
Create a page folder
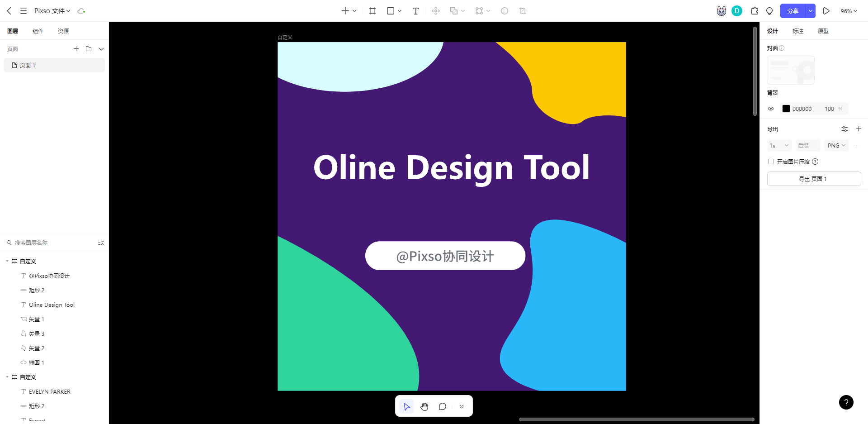click(x=89, y=49)
